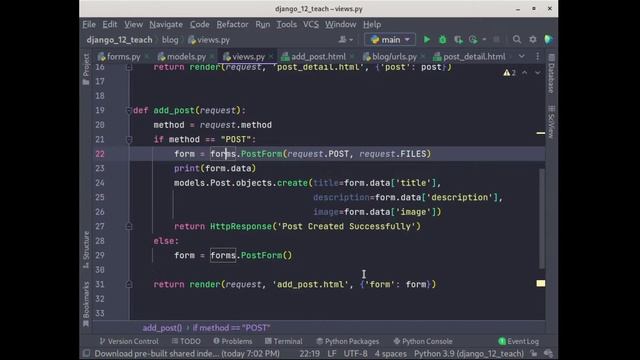Open the Refactor menu

(232, 24)
